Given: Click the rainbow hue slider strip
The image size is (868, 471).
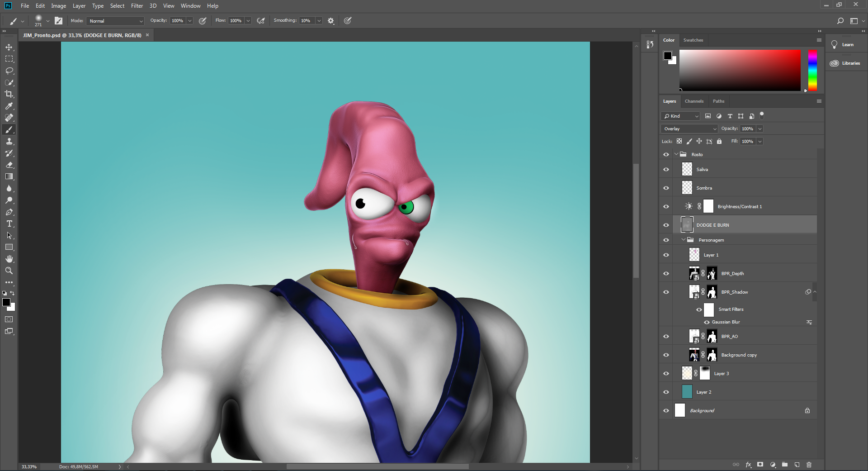Looking at the screenshot, I should pos(812,70).
